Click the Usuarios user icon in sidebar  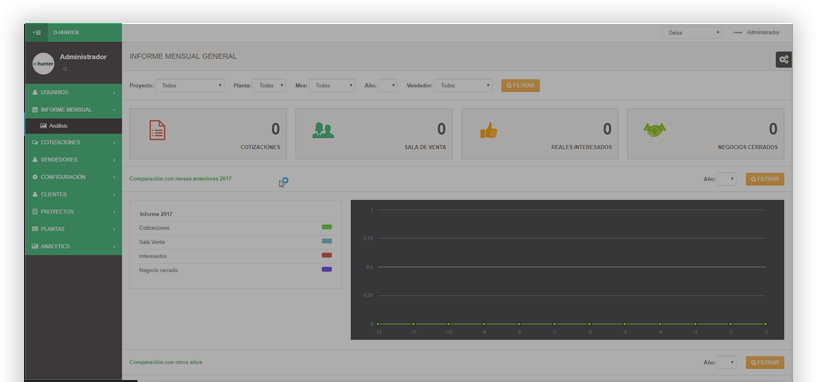click(x=35, y=92)
